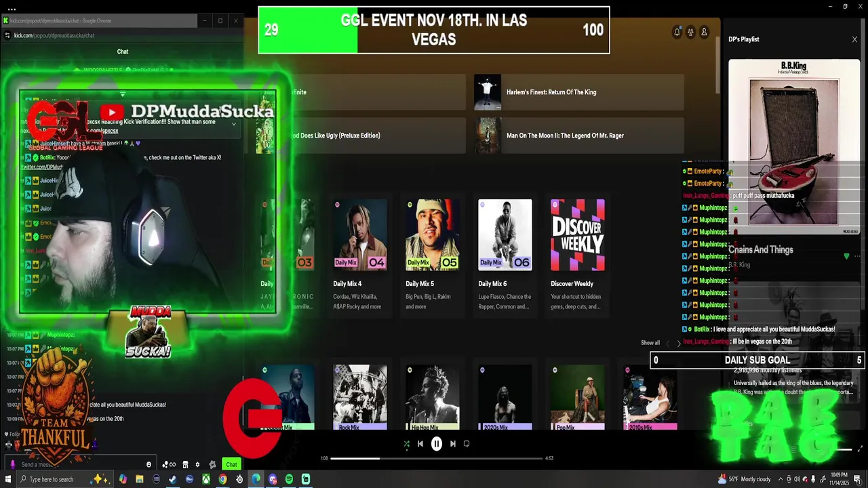
Task: Seek along the song progress bar
Action: coord(437,458)
